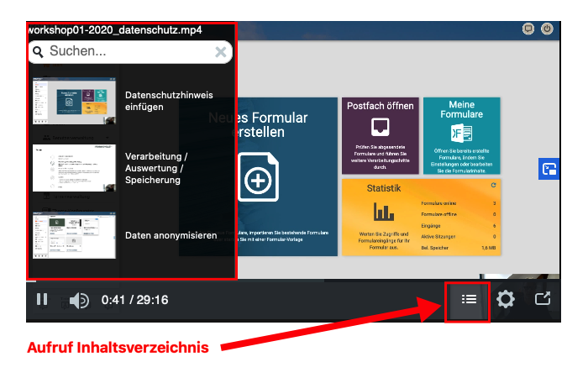The width and height of the screenshot is (588, 378).
Task: Open the video in an external window
Action: tap(543, 299)
